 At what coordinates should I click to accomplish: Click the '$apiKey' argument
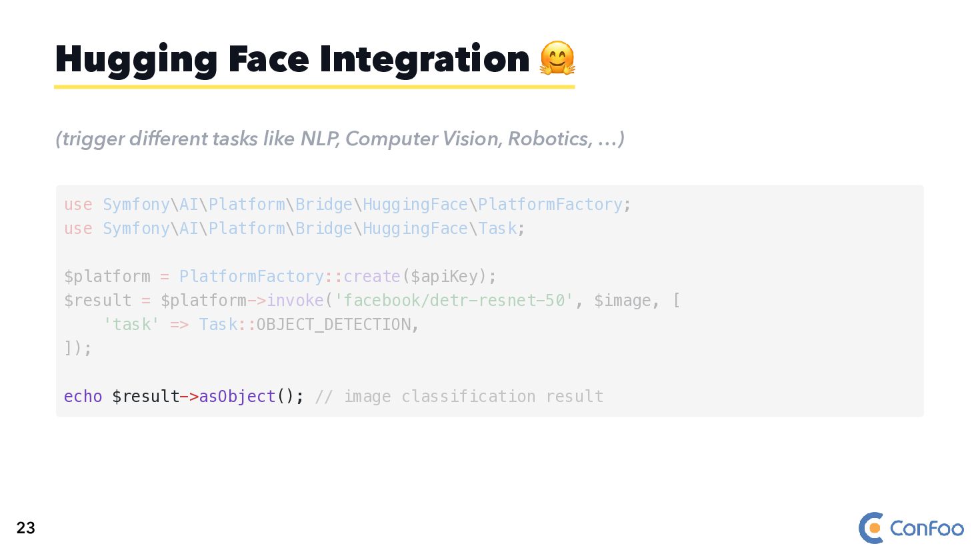(x=445, y=277)
